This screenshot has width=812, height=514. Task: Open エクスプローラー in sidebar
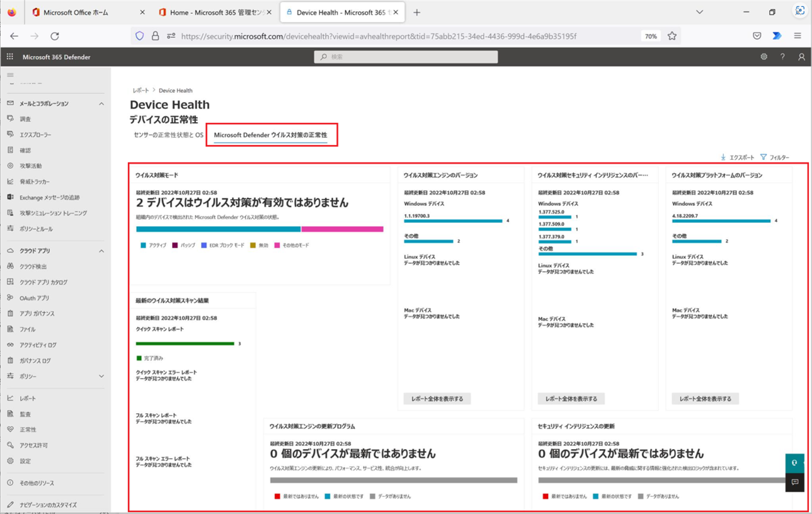[35, 135]
